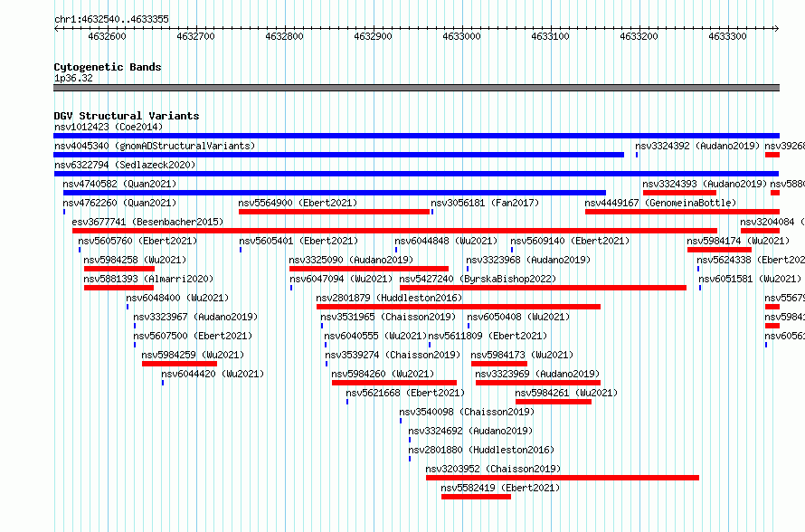Screen dimensions: 805x532
Task: Open nsv4762260 (Quan2021) variant
Action: tap(119, 203)
